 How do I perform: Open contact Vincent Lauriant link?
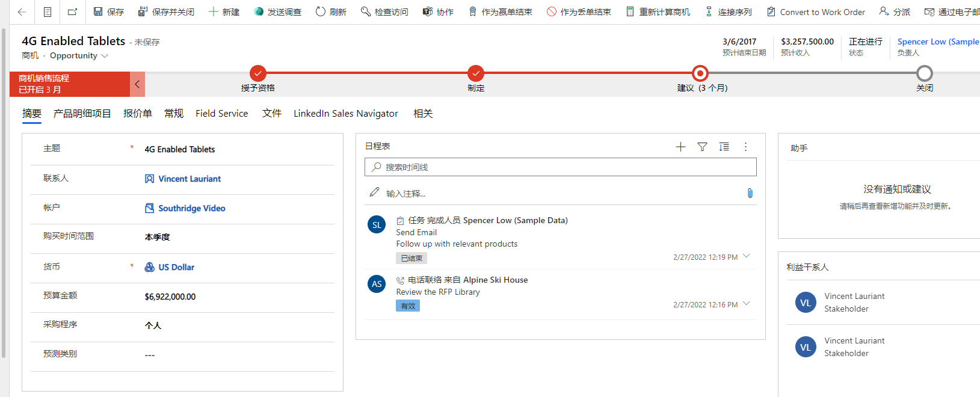pyautogui.click(x=190, y=179)
